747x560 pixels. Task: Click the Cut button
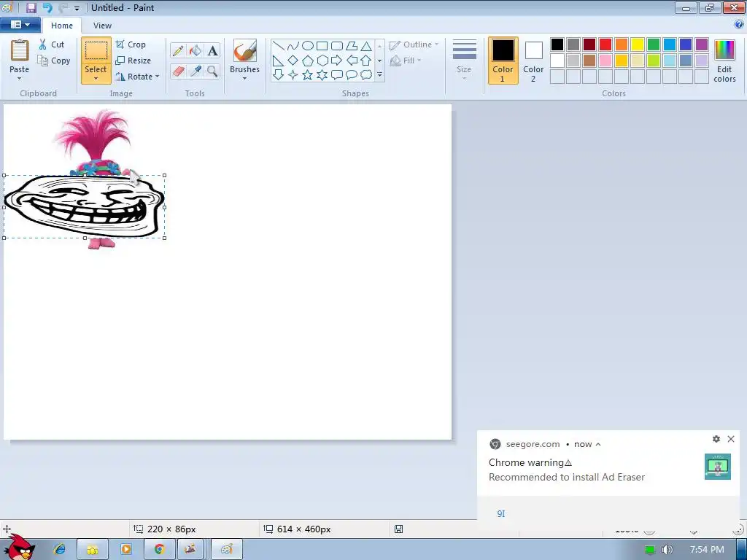pos(52,44)
